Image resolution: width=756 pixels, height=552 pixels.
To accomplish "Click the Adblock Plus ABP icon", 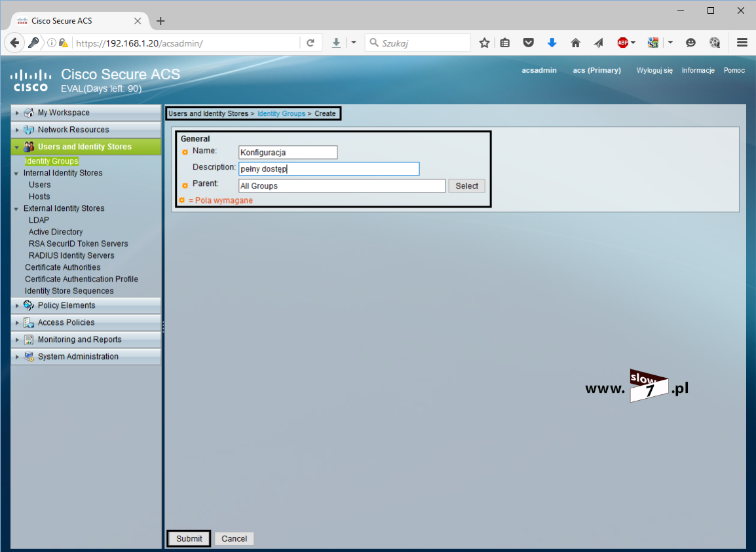I will 622,43.
